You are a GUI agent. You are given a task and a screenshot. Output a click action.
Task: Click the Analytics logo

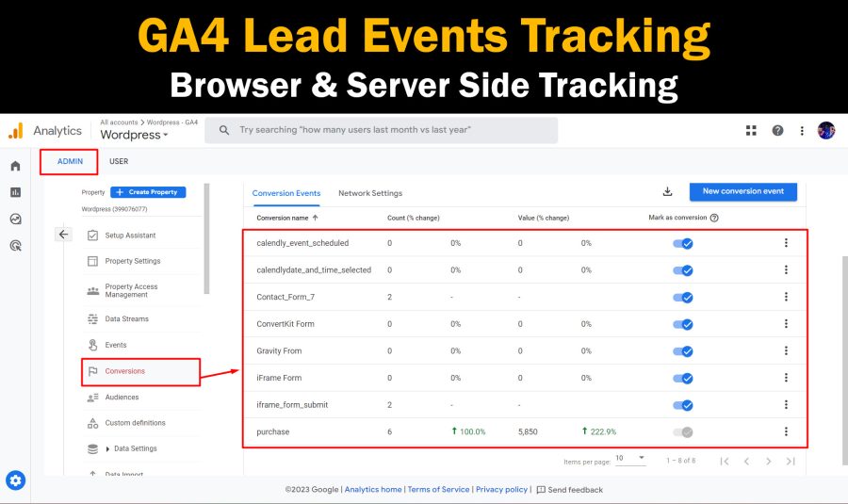click(x=16, y=130)
